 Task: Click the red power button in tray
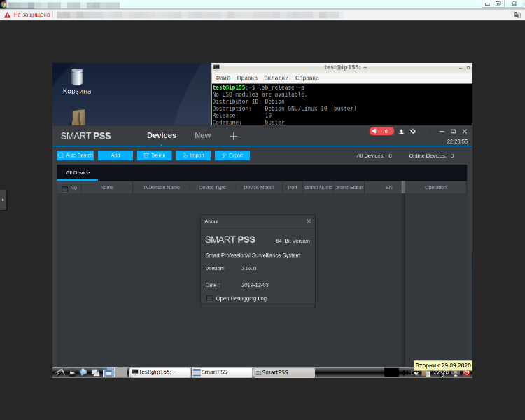click(466, 373)
